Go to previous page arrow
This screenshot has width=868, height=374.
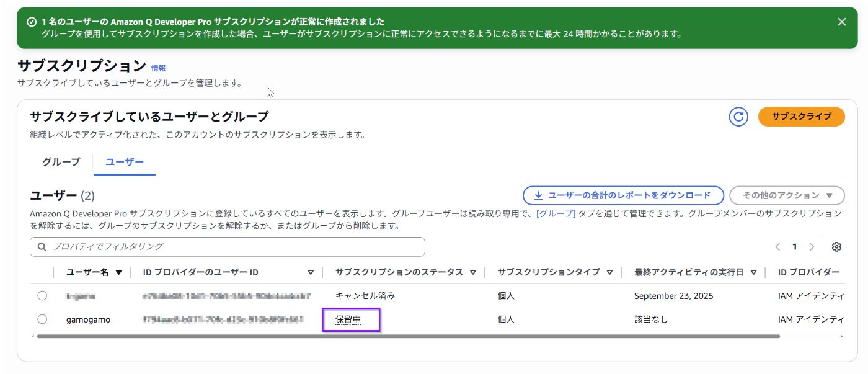pyautogui.click(x=778, y=247)
